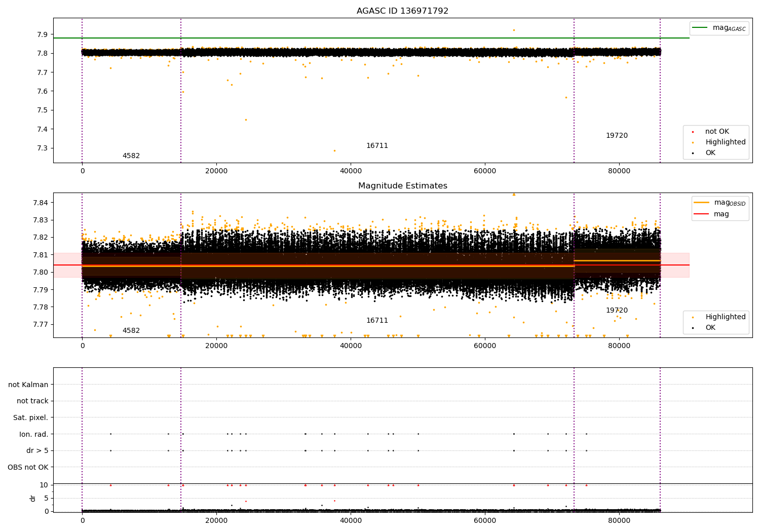Image resolution: width=760 pixels, height=532 pixels.
Task: Click the 7.80 y-axis tick label
Action: pos(41,272)
